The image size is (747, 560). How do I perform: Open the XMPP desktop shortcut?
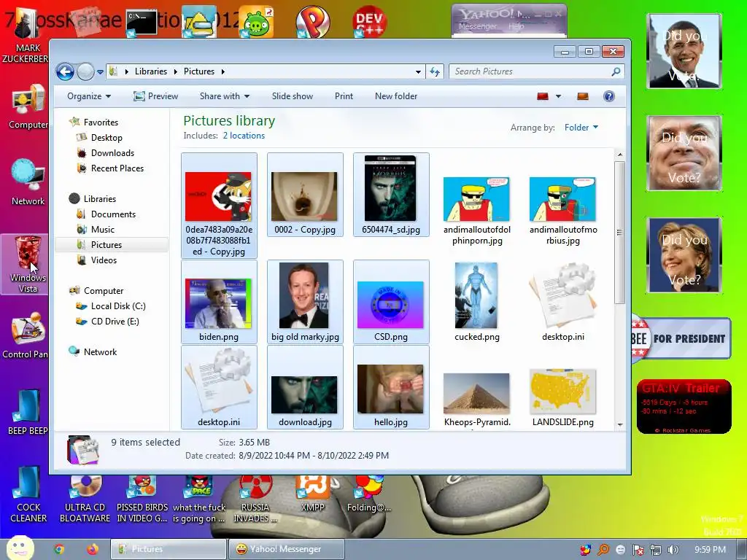tap(313, 494)
